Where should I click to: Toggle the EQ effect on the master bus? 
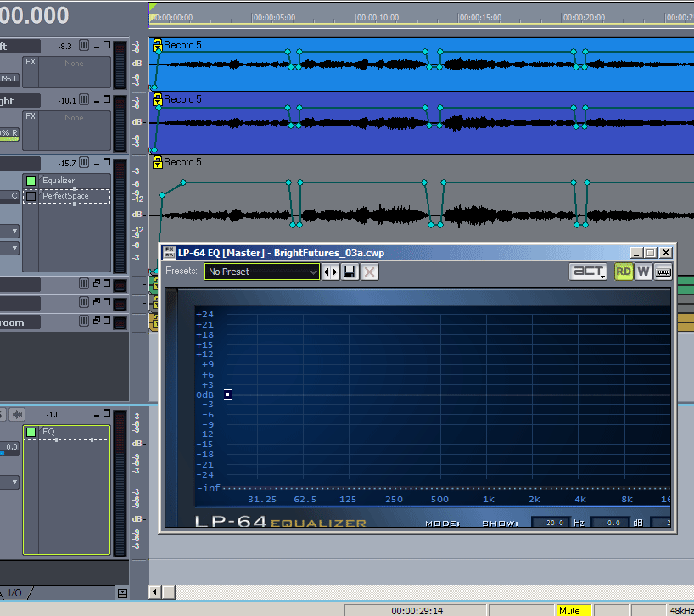(x=31, y=432)
